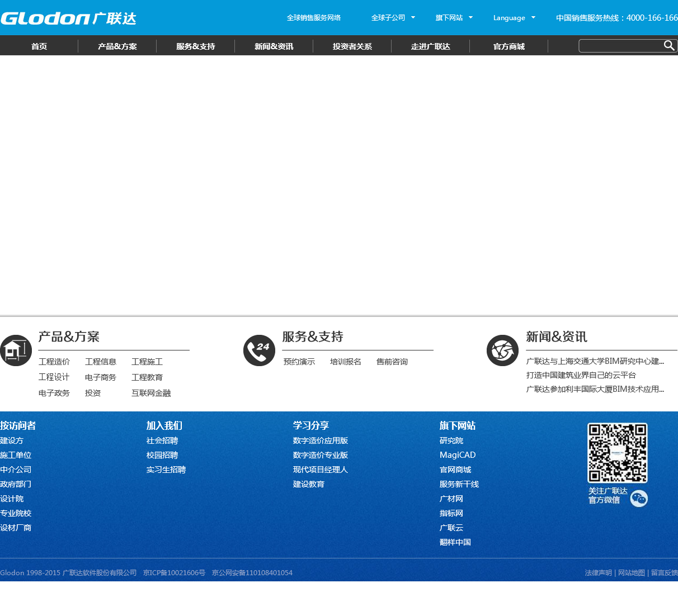The height and width of the screenshot is (616, 678).
Task: Click 建设教育 link
Action: coord(309,484)
